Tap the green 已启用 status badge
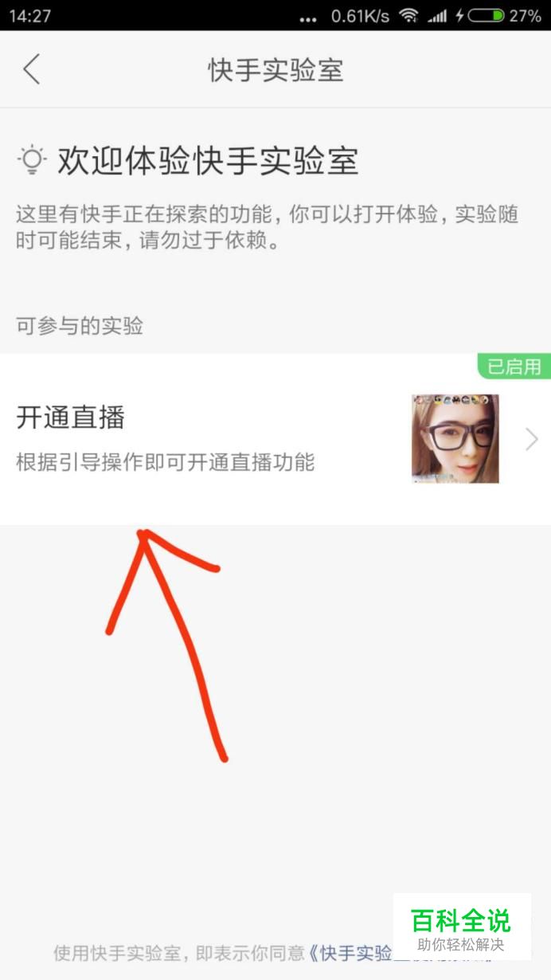 514,367
